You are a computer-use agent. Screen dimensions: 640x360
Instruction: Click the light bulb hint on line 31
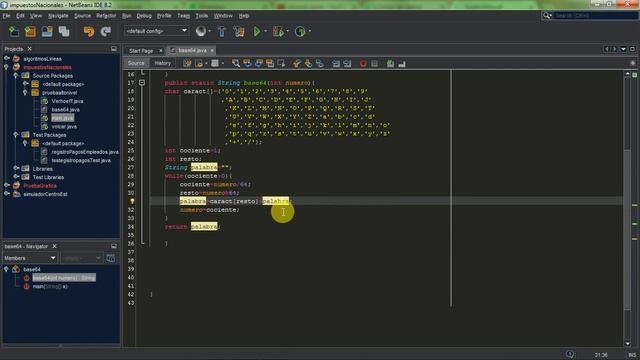(x=132, y=201)
